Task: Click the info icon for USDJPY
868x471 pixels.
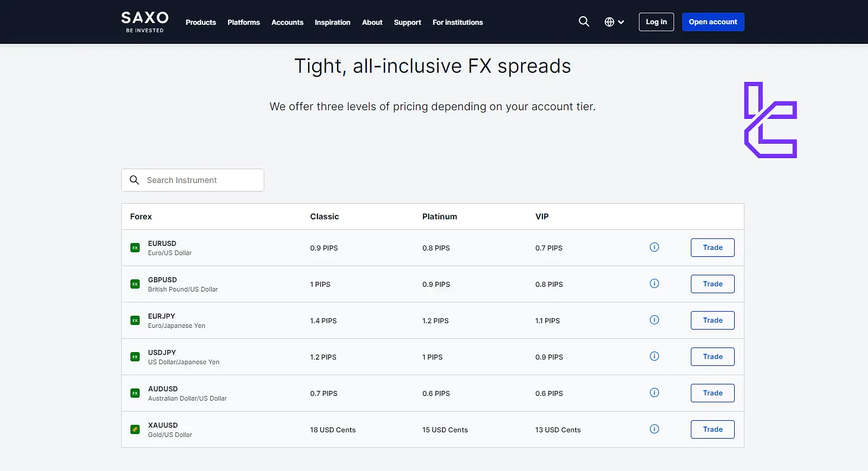Action: 654,356
